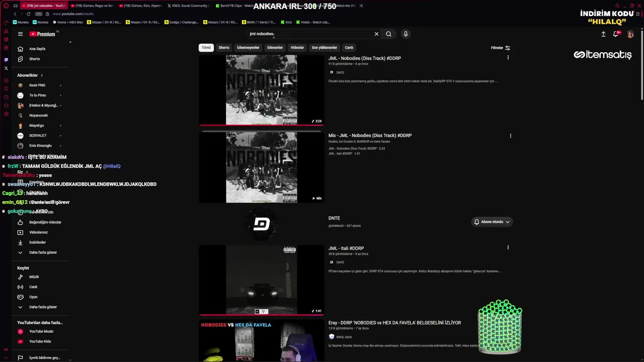
Task: Select the Canlı filter chip
Action: tap(349, 48)
